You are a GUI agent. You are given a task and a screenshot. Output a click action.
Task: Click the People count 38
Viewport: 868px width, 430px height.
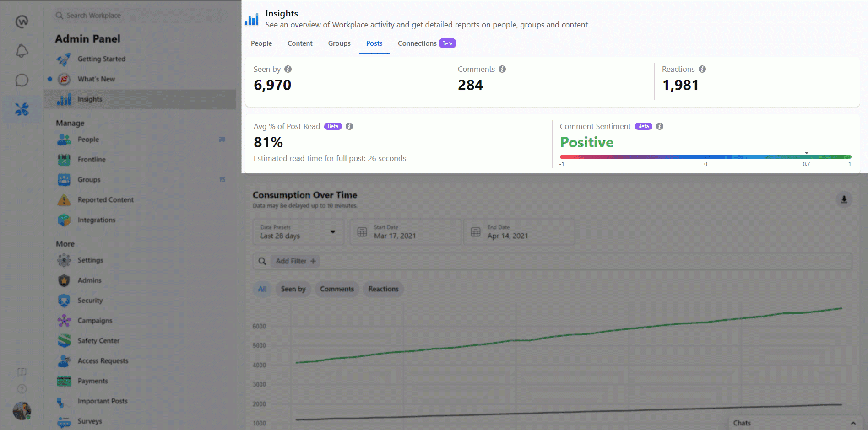point(222,140)
